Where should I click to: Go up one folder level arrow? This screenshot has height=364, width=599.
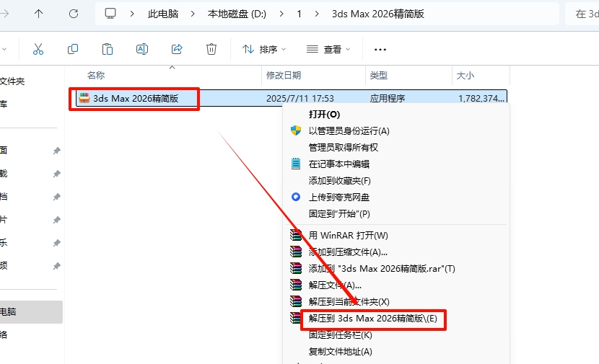click(x=38, y=14)
